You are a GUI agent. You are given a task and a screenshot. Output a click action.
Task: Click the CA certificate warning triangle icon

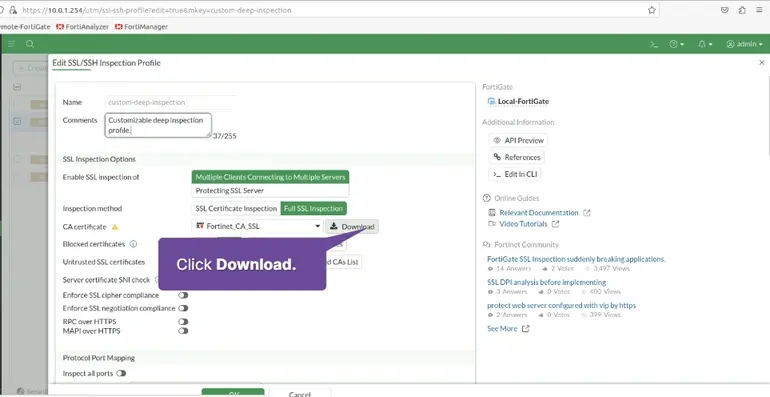point(115,227)
